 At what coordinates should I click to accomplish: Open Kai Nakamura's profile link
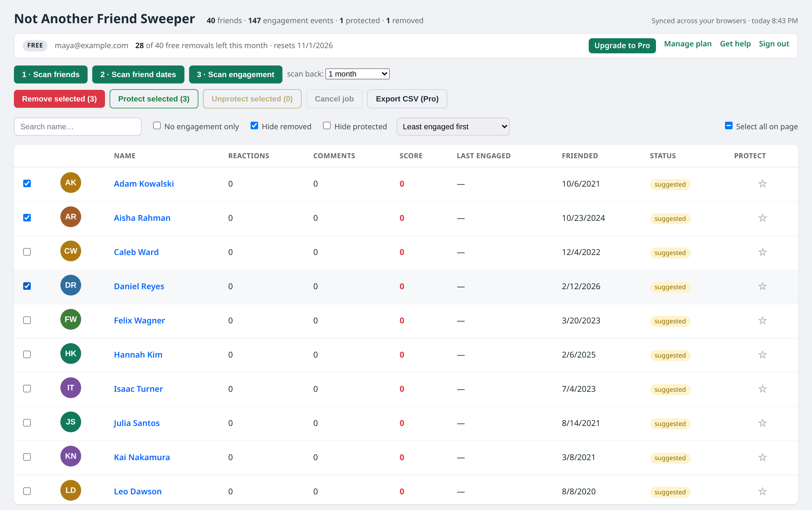(x=142, y=457)
